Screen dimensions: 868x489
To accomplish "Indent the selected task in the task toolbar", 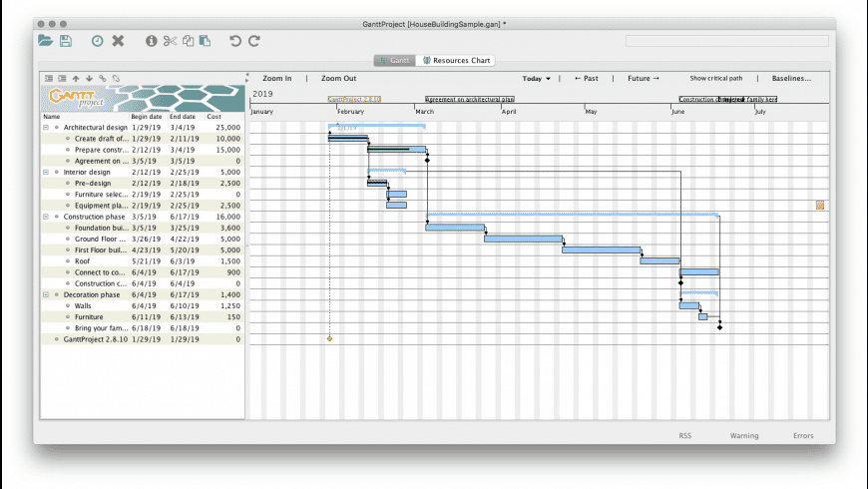I will [x=62, y=78].
